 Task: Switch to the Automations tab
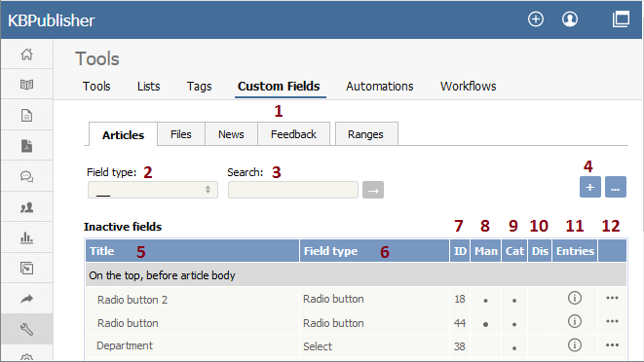[x=380, y=87]
